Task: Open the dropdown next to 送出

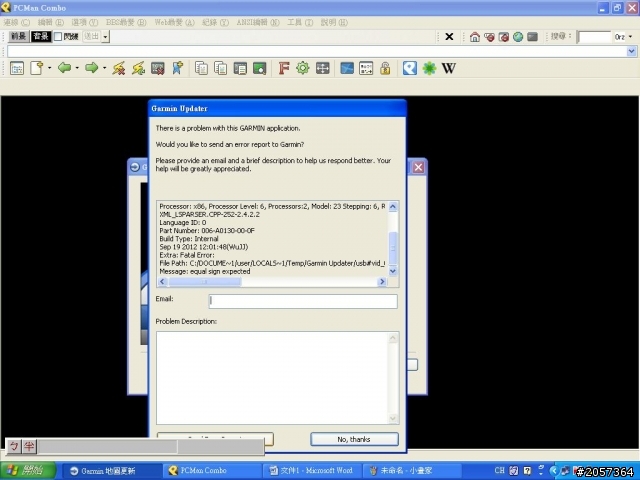Action: click(x=105, y=37)
